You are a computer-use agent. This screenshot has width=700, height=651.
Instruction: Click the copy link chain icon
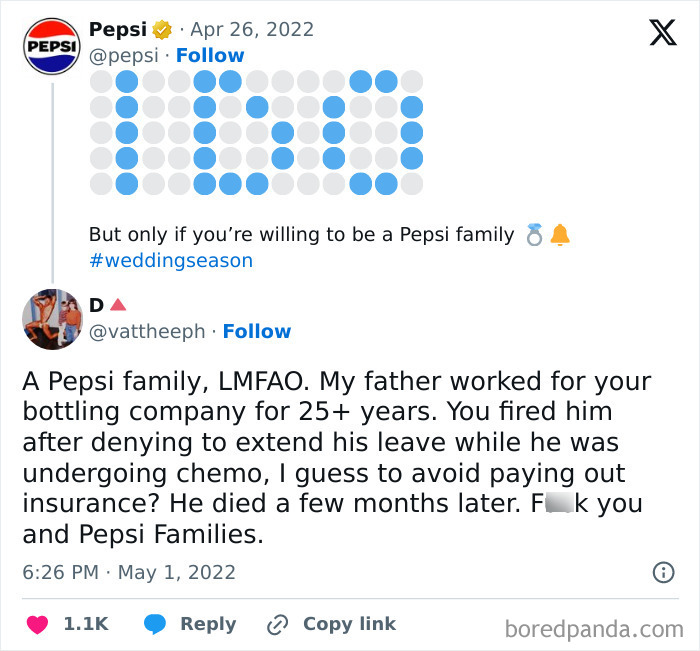point(277,624)
